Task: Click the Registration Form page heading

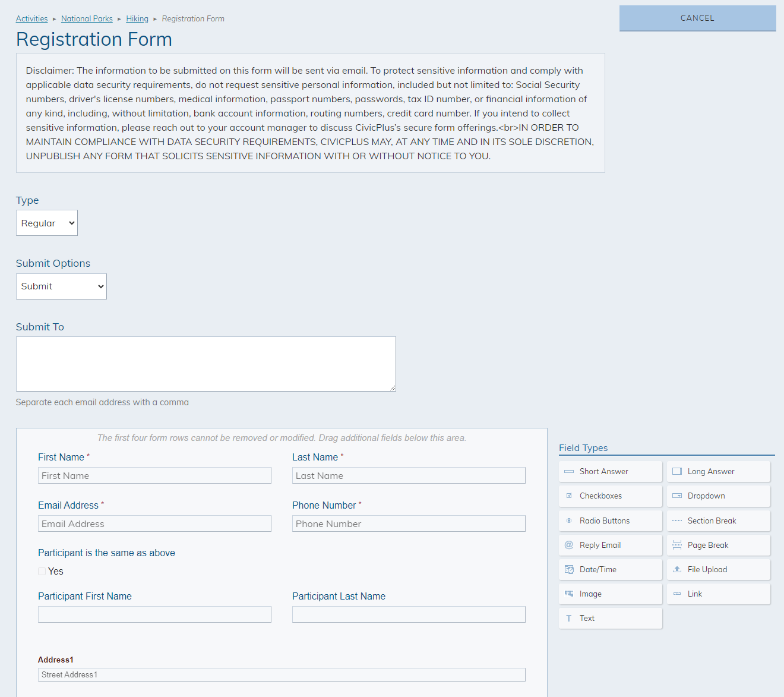Action: [x=94, y=39]
